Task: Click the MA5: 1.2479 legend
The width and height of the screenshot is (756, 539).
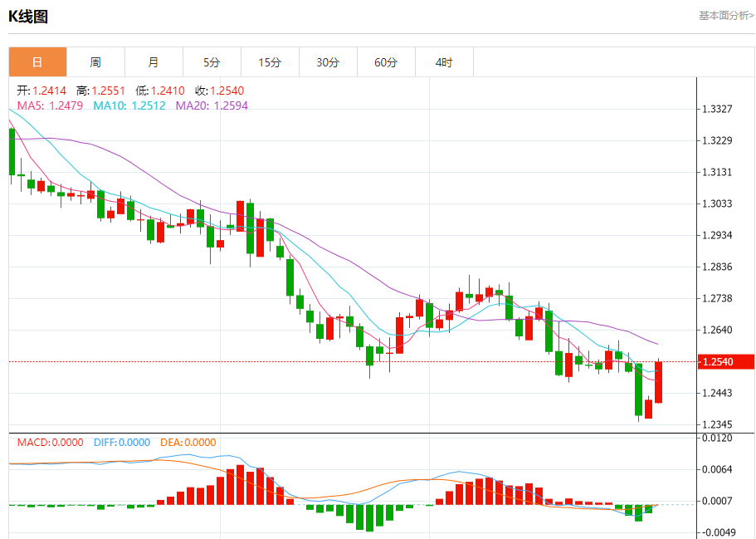Action: (x=50, y=105)
